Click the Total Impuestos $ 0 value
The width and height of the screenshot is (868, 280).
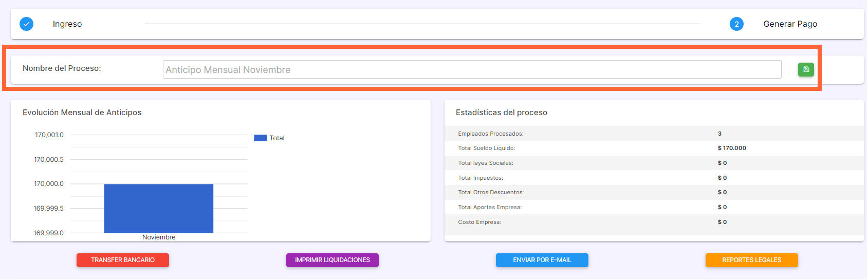click(x=722, y=178)
